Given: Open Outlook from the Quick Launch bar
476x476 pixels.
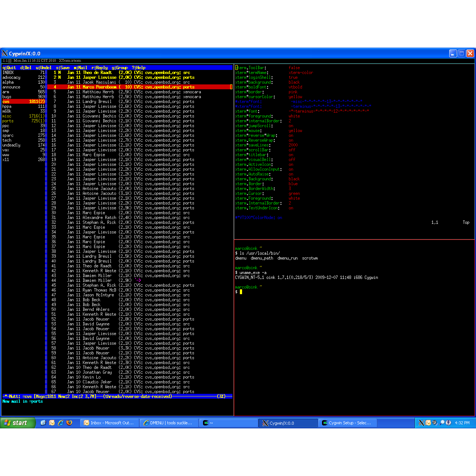Looking at the screenshot, I should tap(52, 423).
